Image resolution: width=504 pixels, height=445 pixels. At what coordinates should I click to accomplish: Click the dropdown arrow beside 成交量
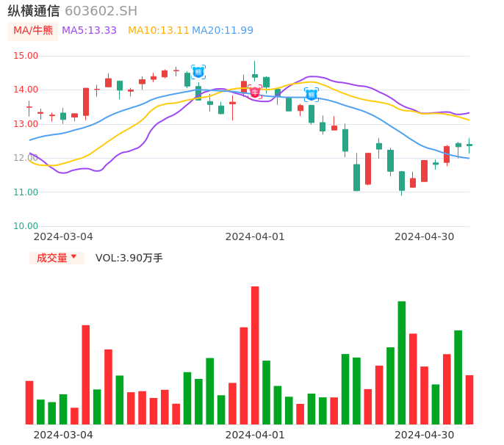tap(73, 257)
